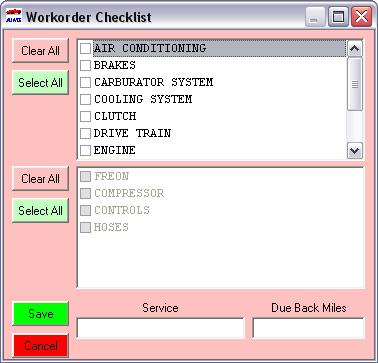
Task: Tick the CLUTCH checkbox
Action: coord(85,116)
